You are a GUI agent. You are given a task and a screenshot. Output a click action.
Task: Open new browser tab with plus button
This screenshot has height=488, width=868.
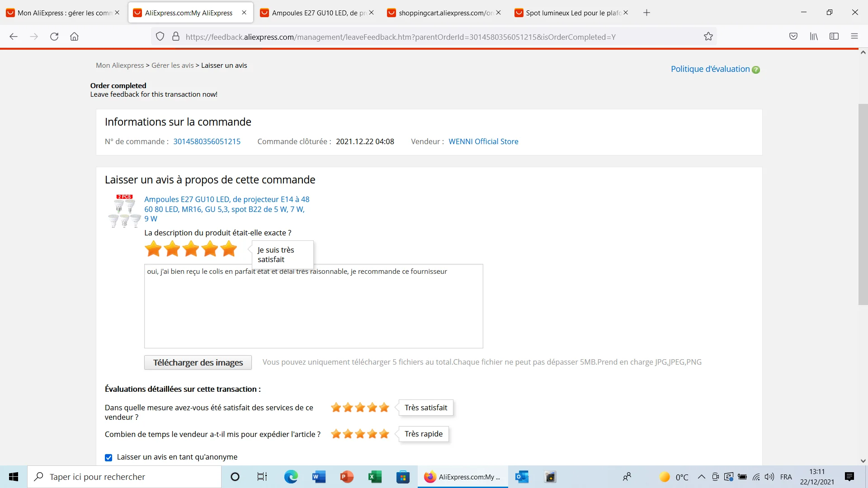tap(646, 13)
